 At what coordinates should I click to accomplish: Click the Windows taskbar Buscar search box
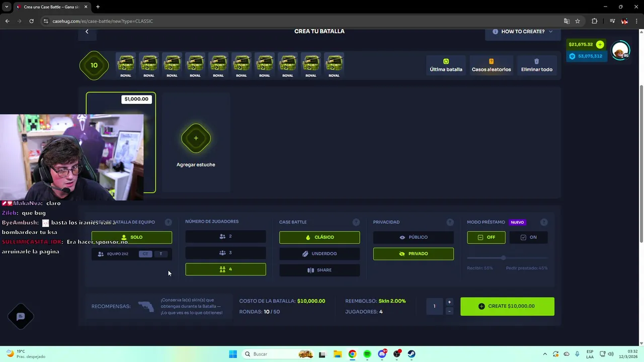pos(277,354)
